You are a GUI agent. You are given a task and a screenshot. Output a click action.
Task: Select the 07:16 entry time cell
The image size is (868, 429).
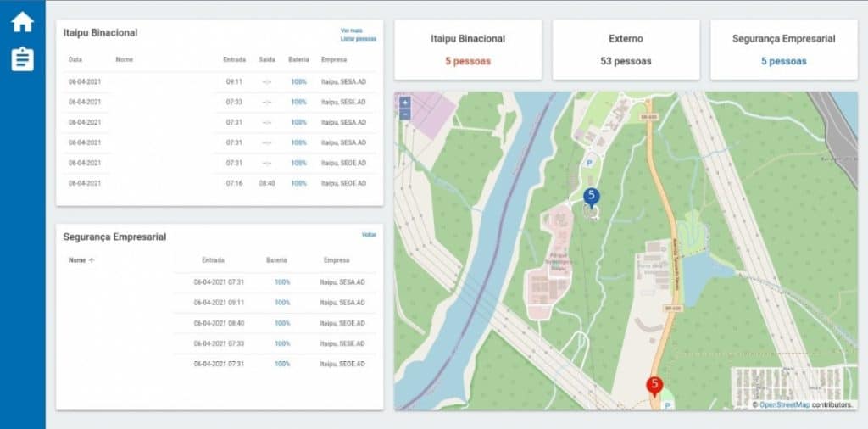(x=234, y=183)
